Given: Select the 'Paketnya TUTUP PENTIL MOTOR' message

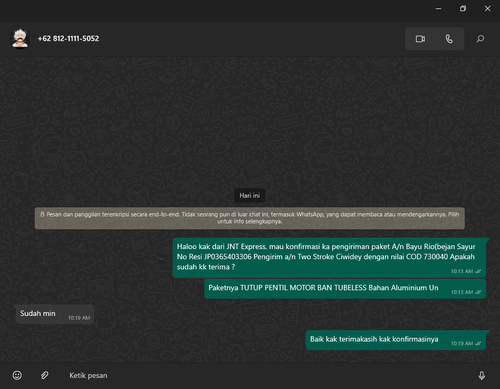Looking at the screenshot, I should (x=345, y=289).
